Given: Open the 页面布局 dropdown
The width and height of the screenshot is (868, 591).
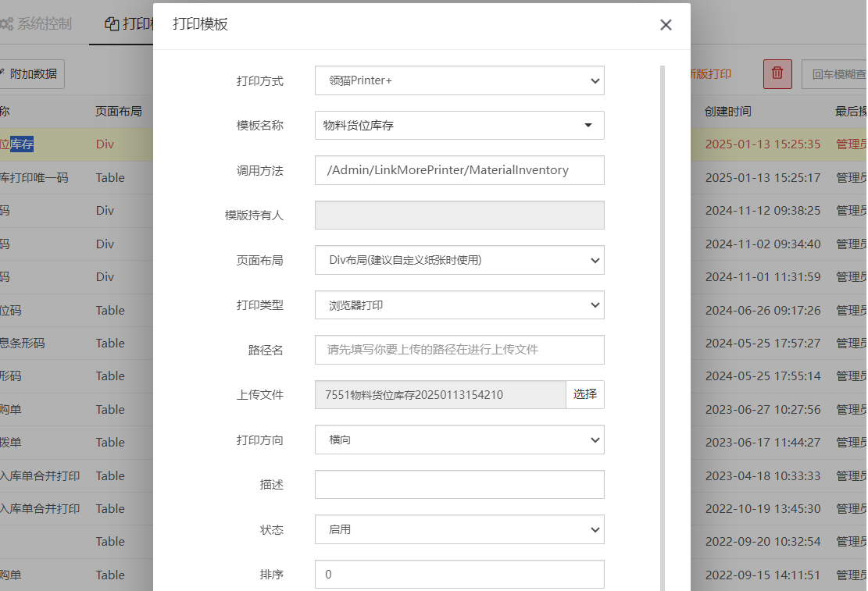Looking at the screenshot, I should [459, 260].
